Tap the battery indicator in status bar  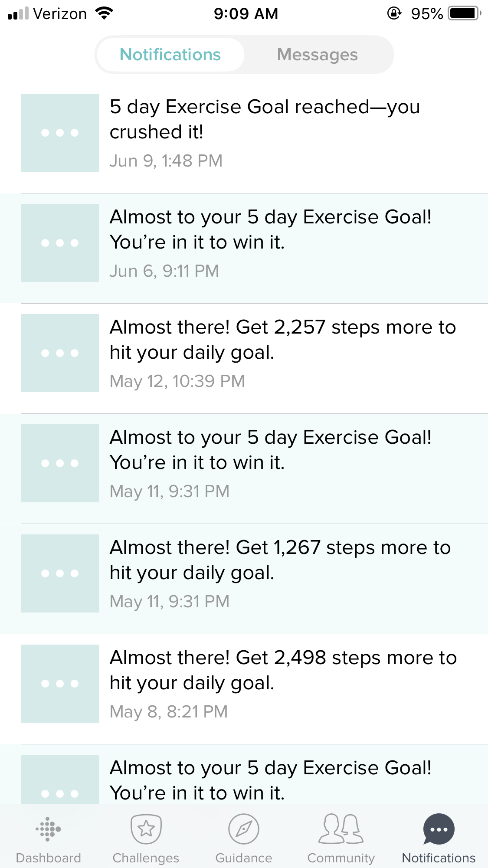(464, 14)
